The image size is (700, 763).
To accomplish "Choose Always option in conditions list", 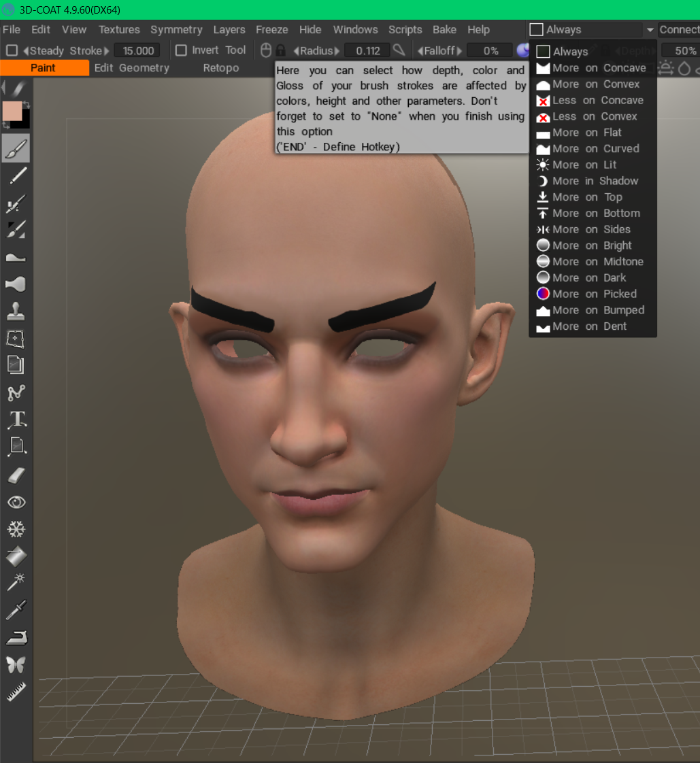I will [593, 51].
